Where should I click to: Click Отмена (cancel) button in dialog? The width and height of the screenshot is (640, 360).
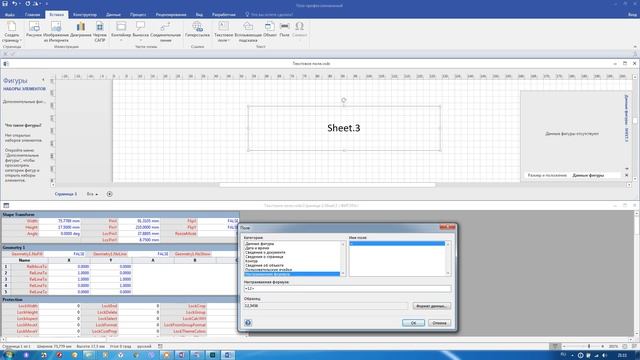(439, 323)
